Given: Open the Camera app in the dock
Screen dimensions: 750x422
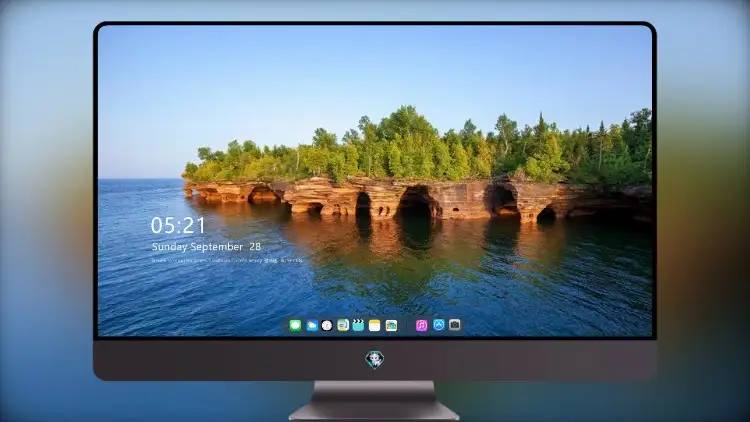Looking at the screenshot, I should [x=454, y=325].
